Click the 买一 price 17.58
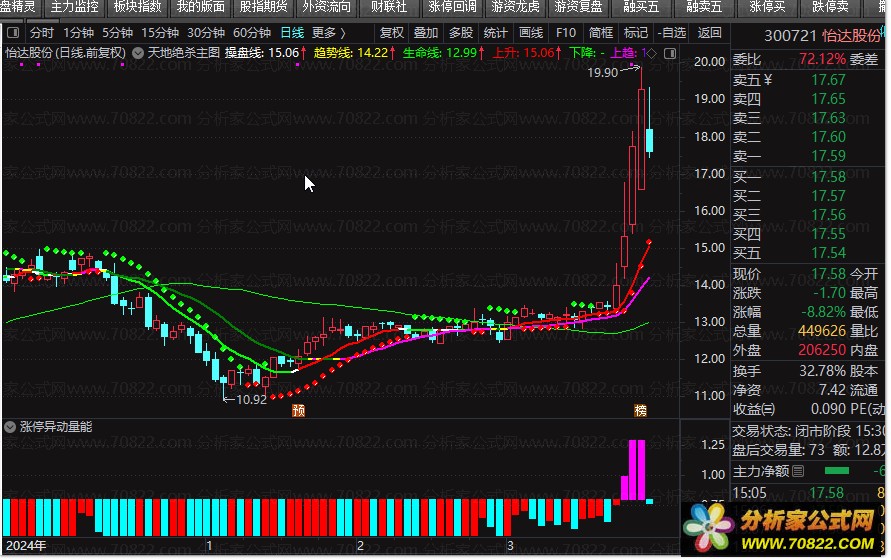 (x=828, y=177)
